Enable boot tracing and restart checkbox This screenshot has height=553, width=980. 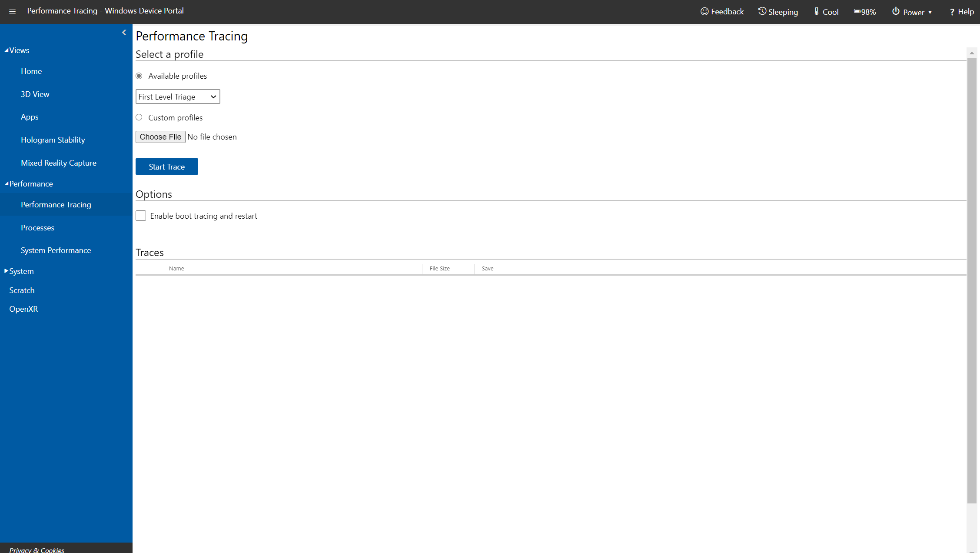(141, 216)
